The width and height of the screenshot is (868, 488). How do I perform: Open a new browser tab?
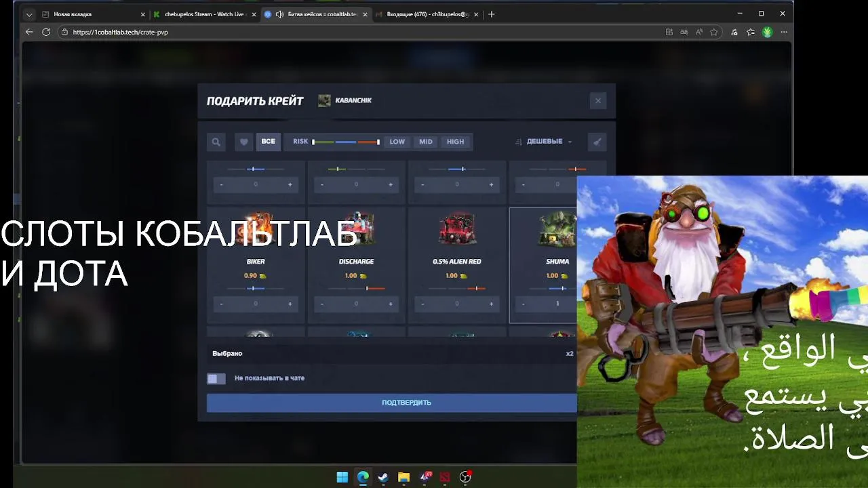(x=492, y=14)
